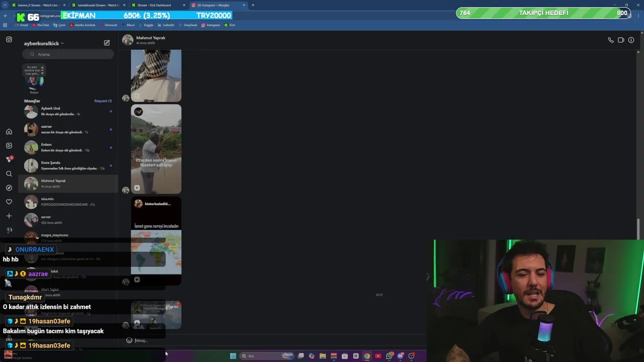Image resolution: width=644 pixels, height=362 pixels.
Task: Start a video call in chat header
Action: point(621,40)
